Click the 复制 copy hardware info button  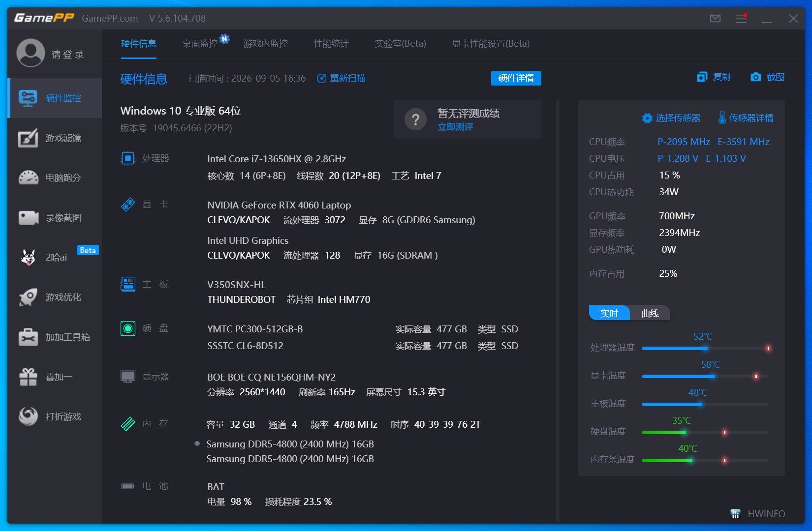point(714,77)
